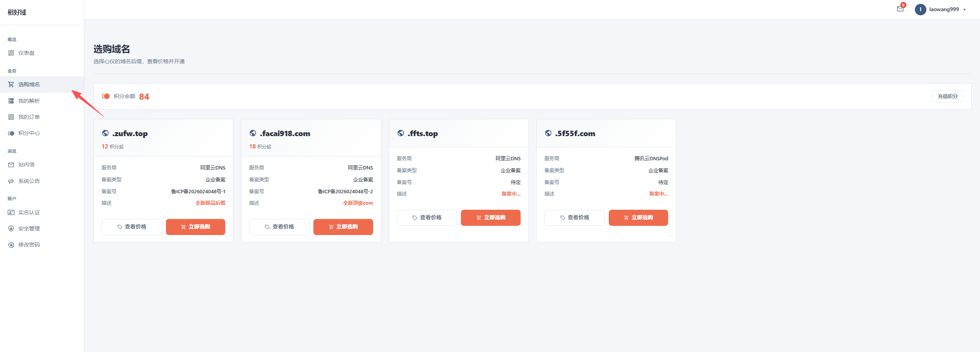The height and width of the screenshot is (352, 980).
Task: View prices for .facai918.com
Action: pos(279,227)
